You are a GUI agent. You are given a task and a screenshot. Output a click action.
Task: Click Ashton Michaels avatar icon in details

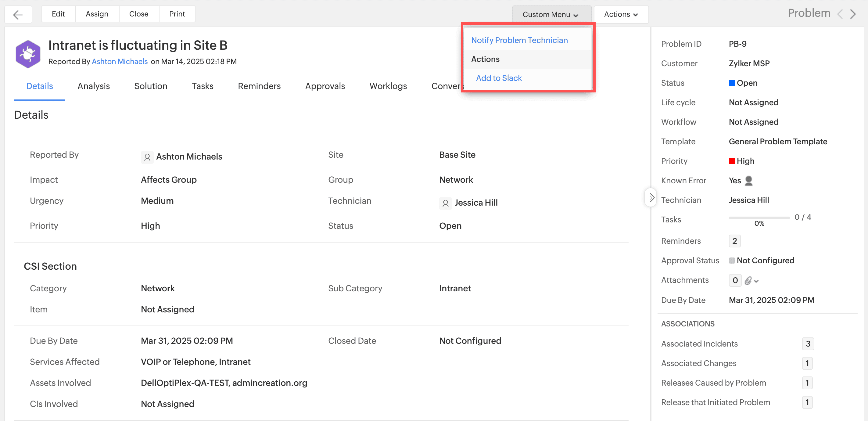point(147,157)
